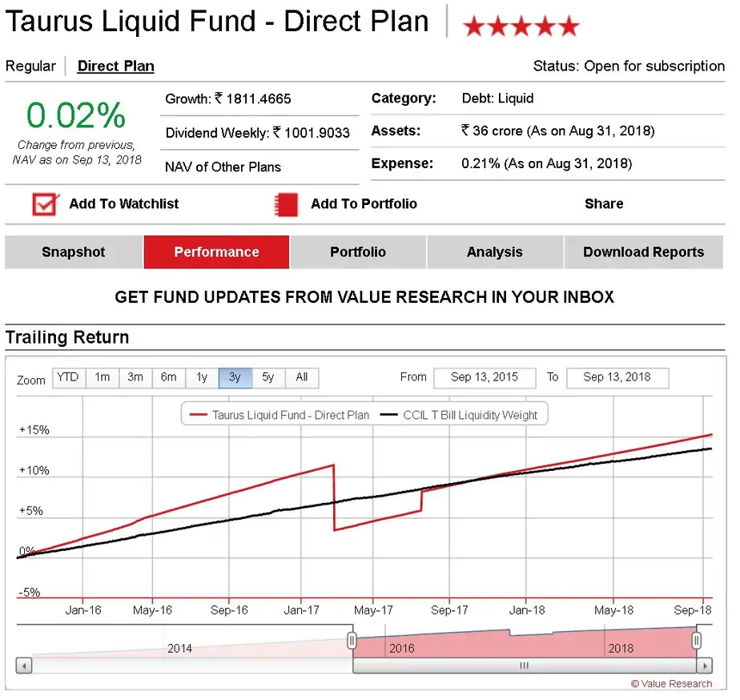This screenshot has height=700, width=740.
Task: Open the Portfolio tab
Action: click(358, 252)
